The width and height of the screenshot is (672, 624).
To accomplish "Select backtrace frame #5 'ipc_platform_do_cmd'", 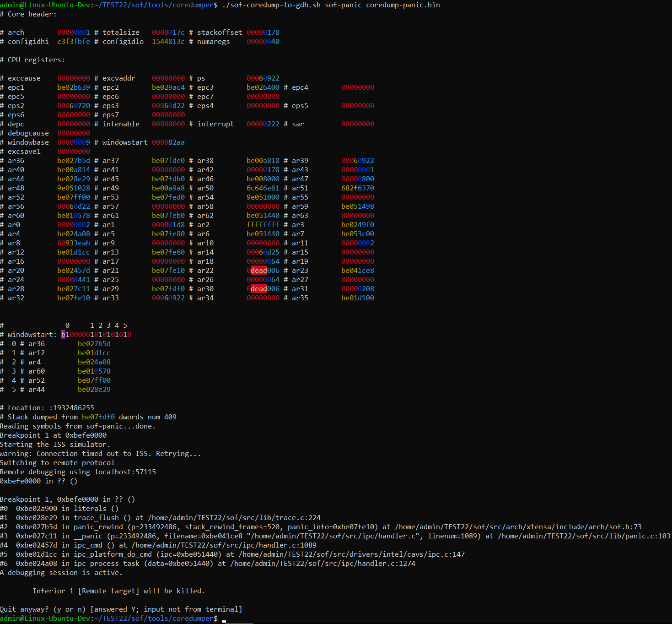I will [232, 554].
